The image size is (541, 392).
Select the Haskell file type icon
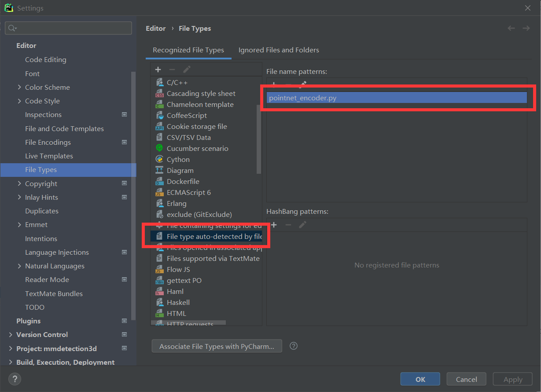(x=159, y=302)
